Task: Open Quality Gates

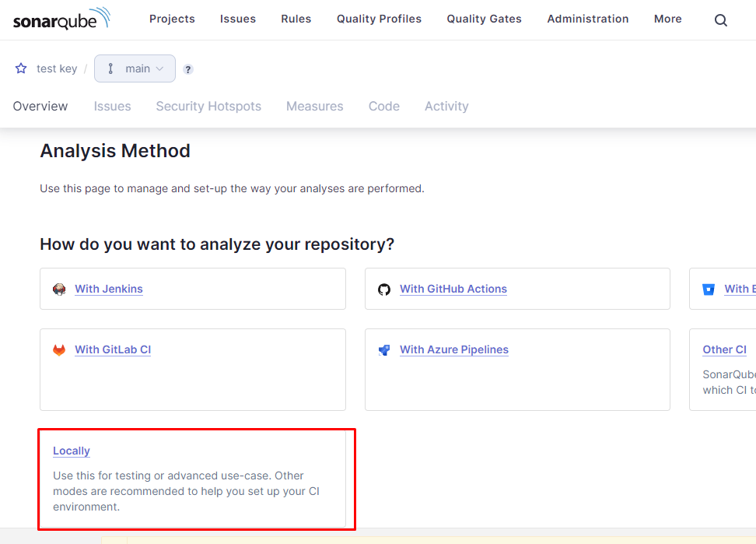Action: [x=484, y=19]
